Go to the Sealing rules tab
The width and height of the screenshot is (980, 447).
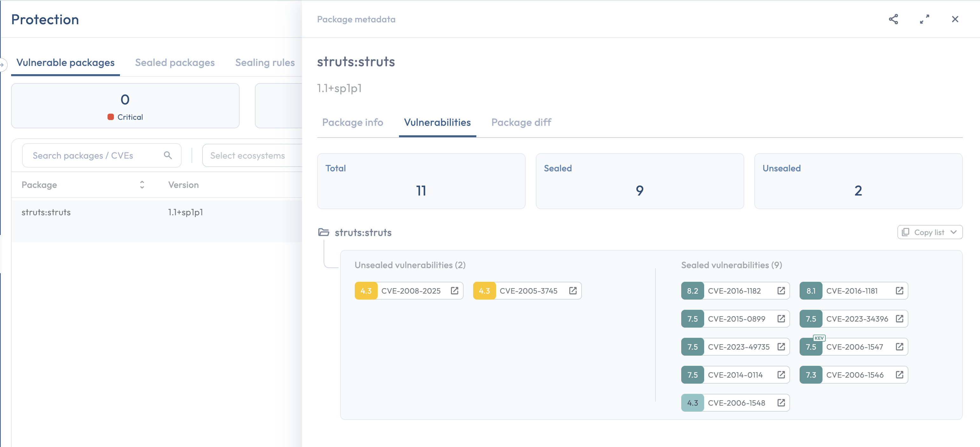click(265, 62)
